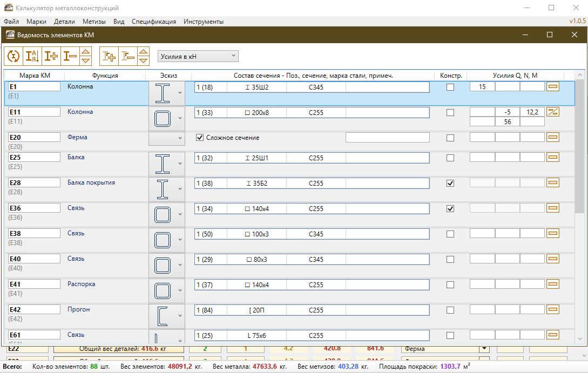Open the Спецификация menu

(x=154, y=22)
